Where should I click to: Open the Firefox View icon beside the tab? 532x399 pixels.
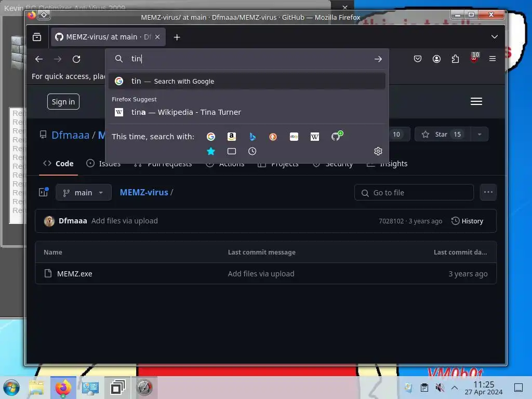point(37,37)
